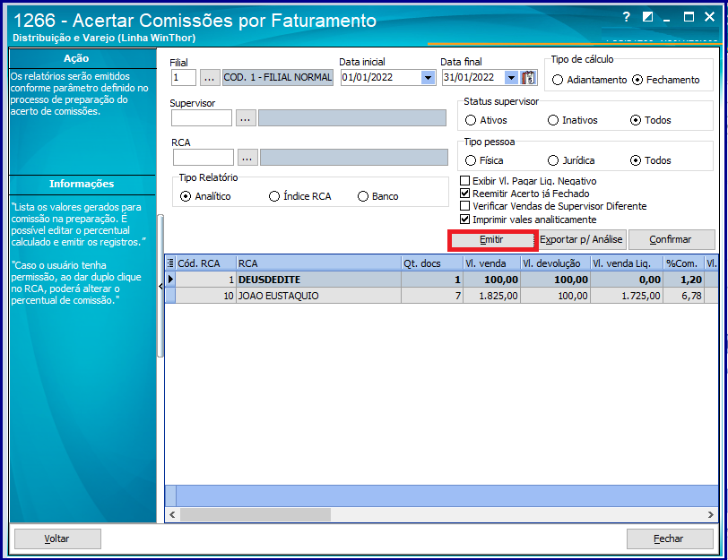This screenshot has height=560, width=728.
Task: Click the Filial code input field
Action: pyautogui.click(x=184, y=77)
